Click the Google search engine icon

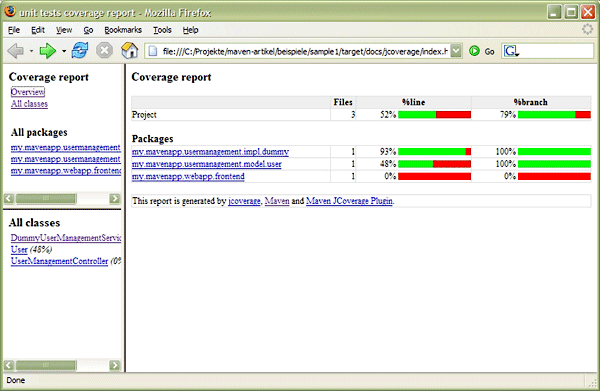click(510, 51)
